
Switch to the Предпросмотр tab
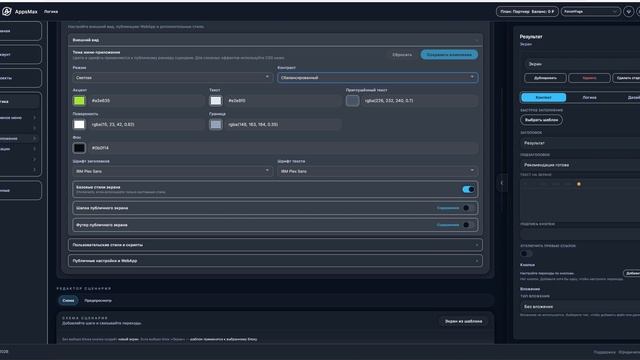[x=98, y=300]
